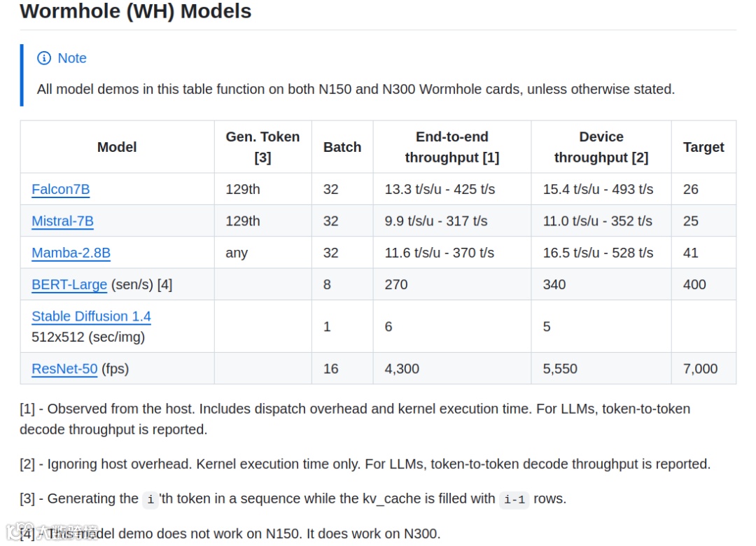This screenshot has width=756, height=546.
Task: Open the Stable Diffusion 1.4 link
Action: (91, 316)
